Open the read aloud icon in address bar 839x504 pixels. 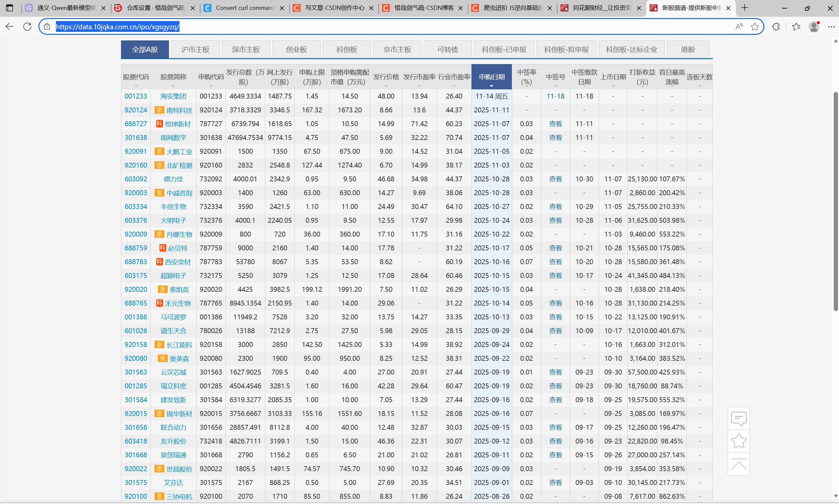[739, 27]
